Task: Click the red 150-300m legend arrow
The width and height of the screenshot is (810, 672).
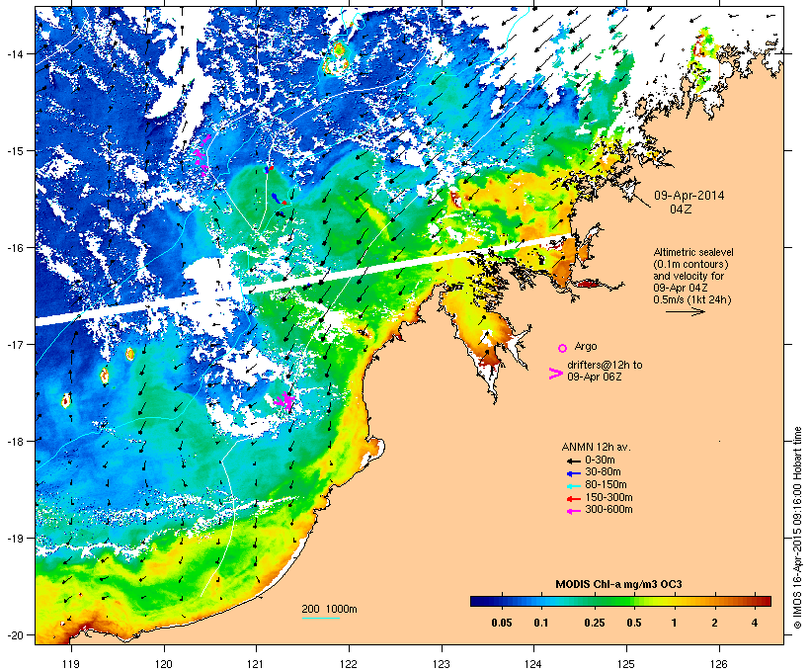Action: pos(573,498)
